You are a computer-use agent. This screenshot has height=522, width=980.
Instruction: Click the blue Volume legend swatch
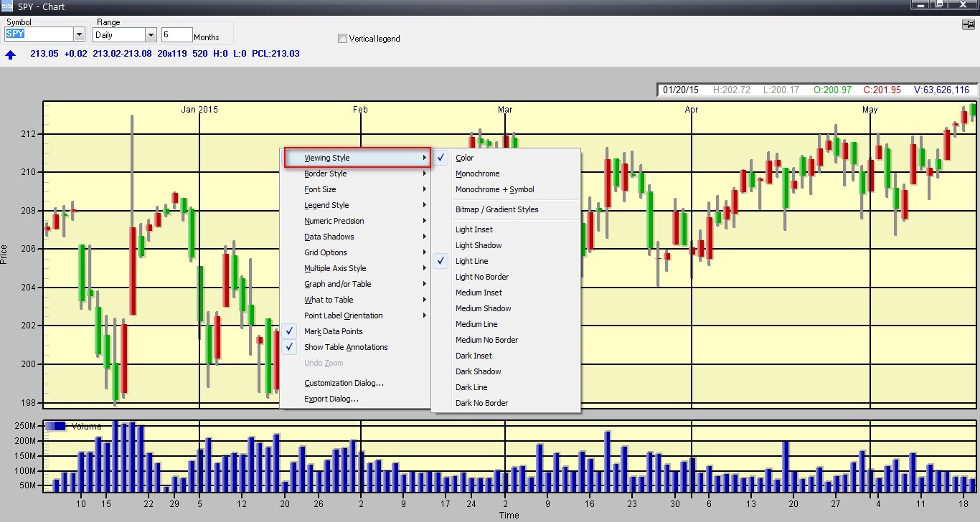[x=57, y=426]
